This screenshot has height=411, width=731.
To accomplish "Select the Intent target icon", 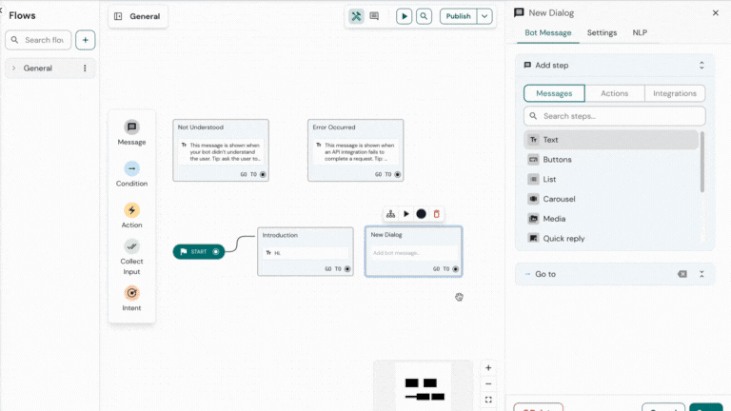I will click(x=132, y=293).
